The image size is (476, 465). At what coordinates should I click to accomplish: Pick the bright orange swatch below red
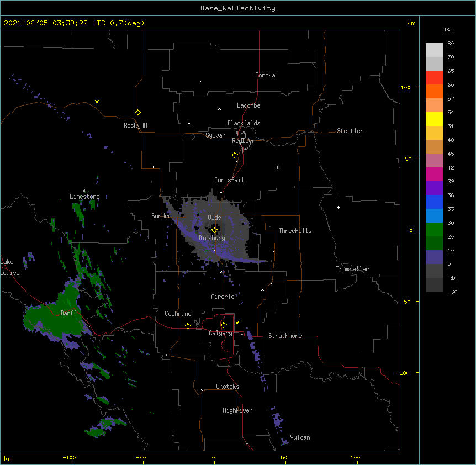(x=434, y=91)
